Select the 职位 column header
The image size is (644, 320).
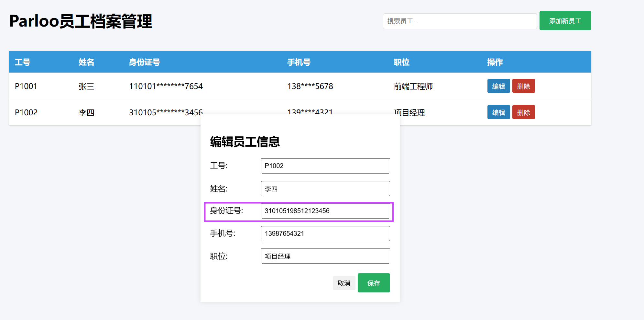point(401,62)
